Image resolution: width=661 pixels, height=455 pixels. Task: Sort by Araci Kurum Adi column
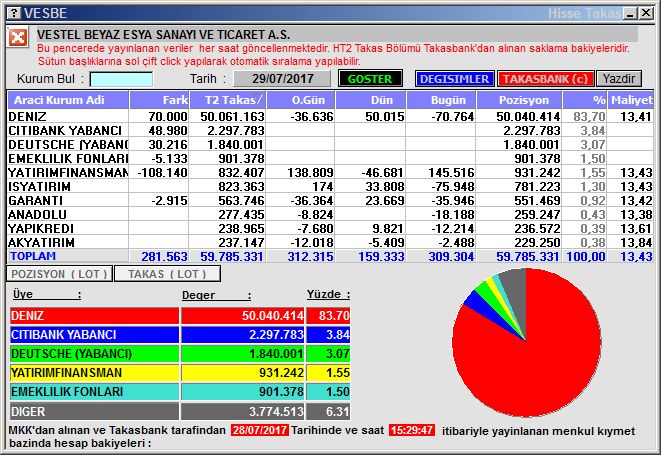click(x=68, y=100)
